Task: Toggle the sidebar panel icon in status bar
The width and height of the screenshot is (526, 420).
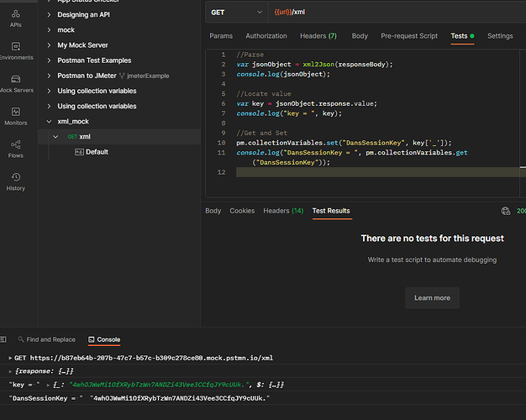Action: point(3,339)
